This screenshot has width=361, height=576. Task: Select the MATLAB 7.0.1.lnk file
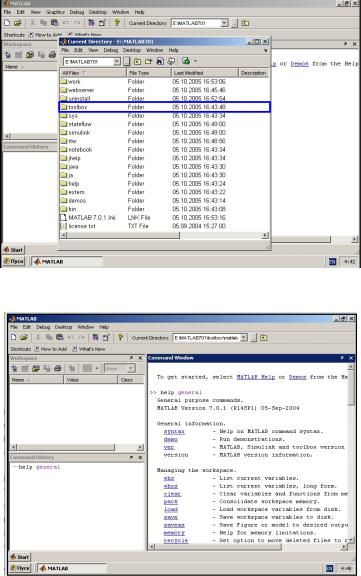click(92, 217)
